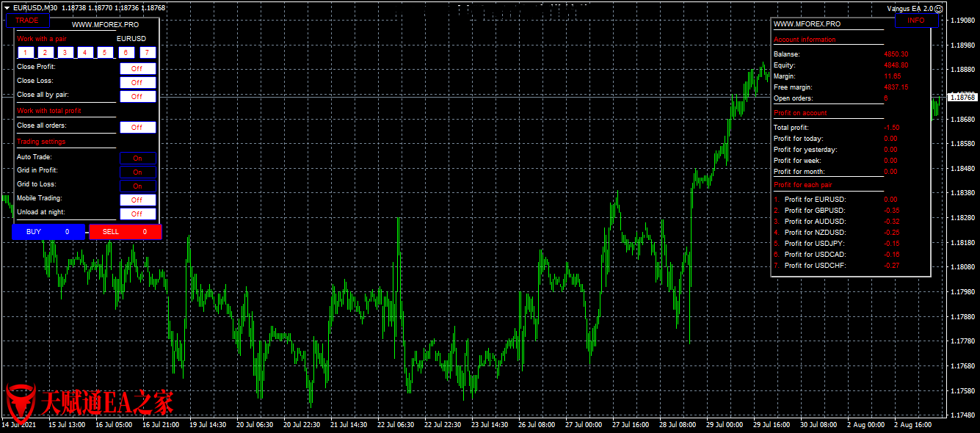Enable Close all by pair
Viewport: 980px width, 433px height.
pyautogui.click(x=137, y=96)
